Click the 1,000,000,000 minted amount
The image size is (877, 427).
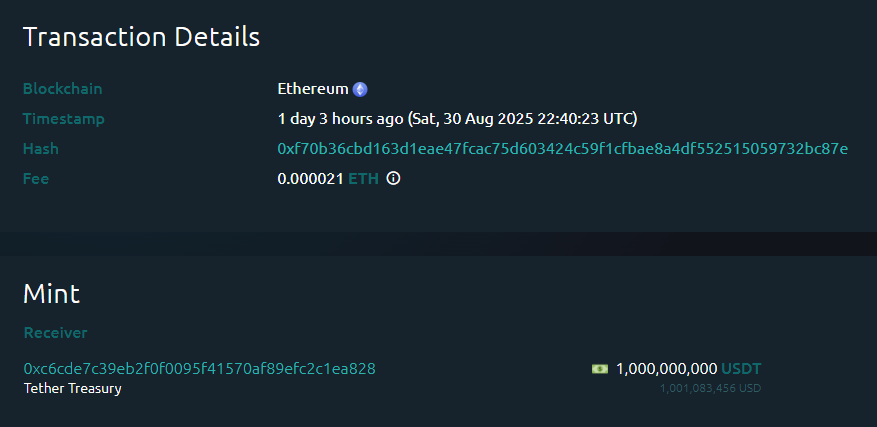(667, 369)
